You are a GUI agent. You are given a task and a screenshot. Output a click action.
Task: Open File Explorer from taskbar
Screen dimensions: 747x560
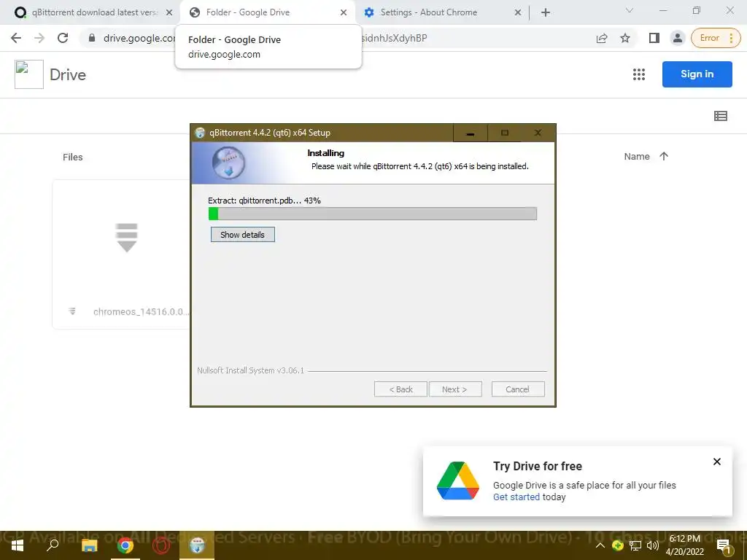pyautogui.click(x=89, y=545)
